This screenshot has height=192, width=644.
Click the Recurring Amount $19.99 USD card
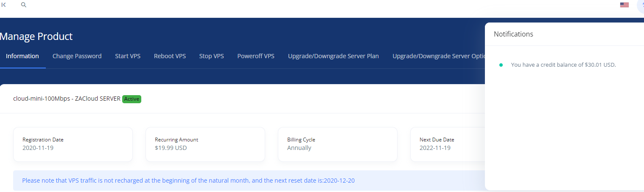point(205,144)
